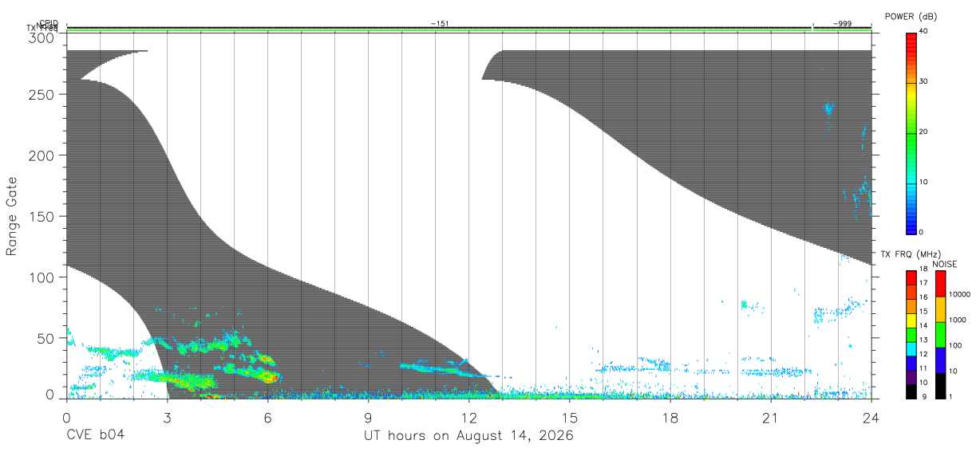Click the 'Range Gate' vertical axis title

pos(12,217)
